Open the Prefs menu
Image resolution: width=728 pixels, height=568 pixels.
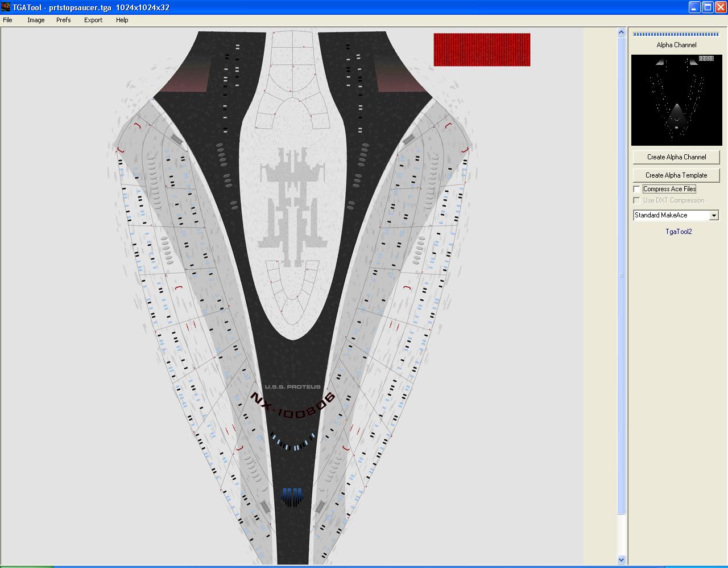click(64, 20)
